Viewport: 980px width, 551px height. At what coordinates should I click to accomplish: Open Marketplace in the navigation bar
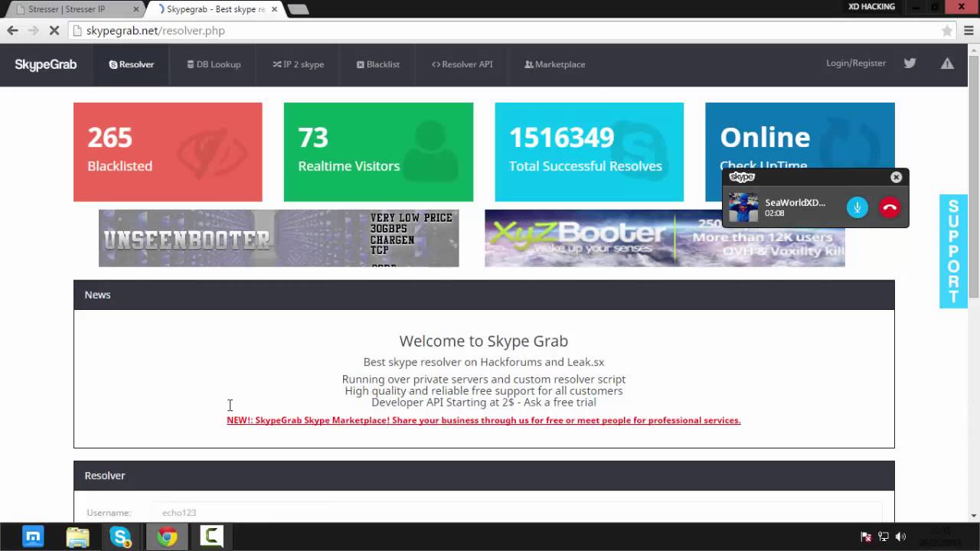click(x=555, y=64)
